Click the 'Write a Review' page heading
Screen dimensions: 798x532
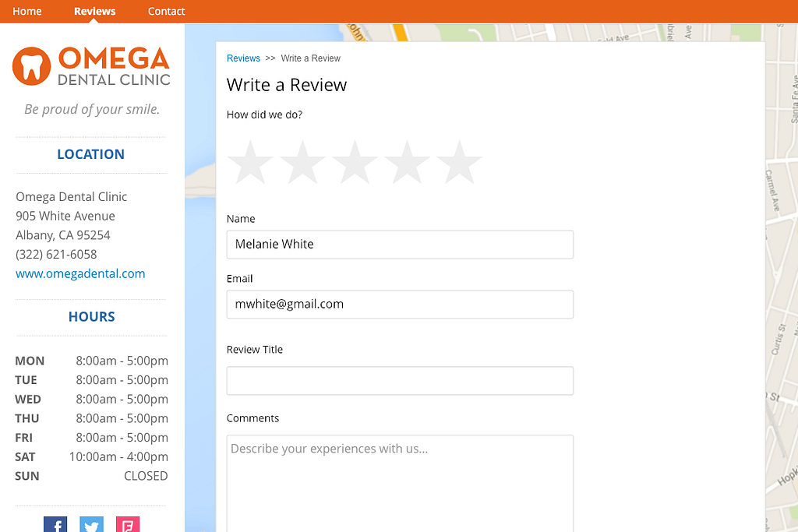tap(287, 85)
